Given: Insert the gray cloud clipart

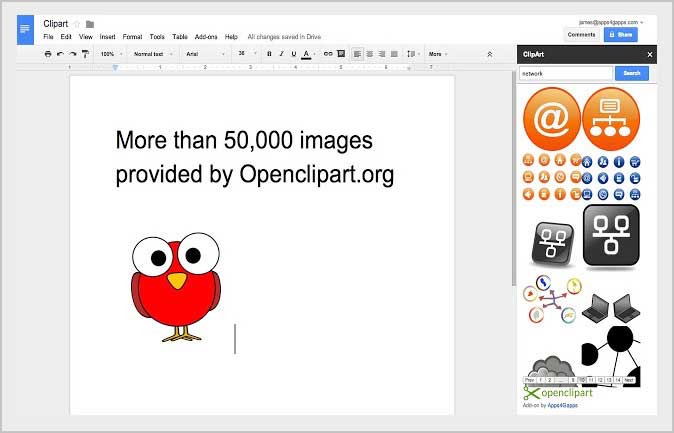Looking at the screenshot, I should click(552, 366).
